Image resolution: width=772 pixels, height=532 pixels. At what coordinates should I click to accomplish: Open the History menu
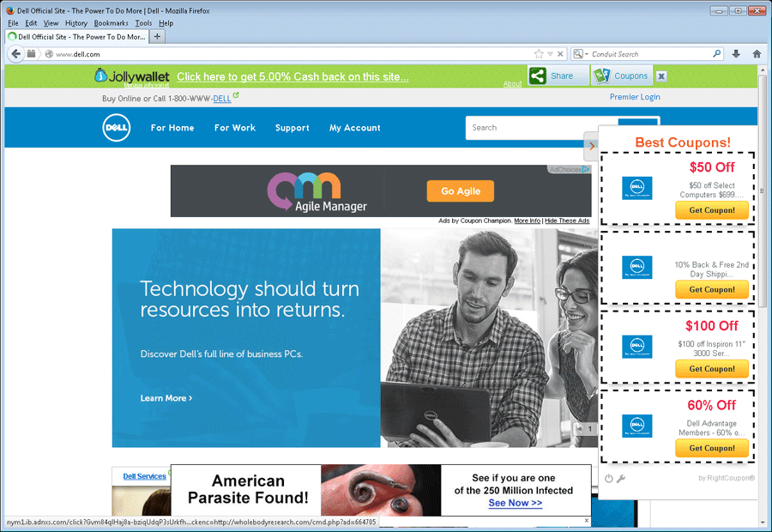76,23
